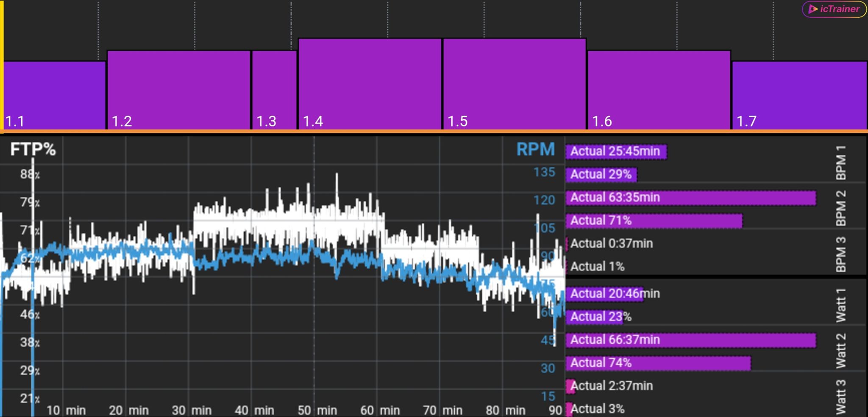This screenshot has height=417, width=868.
Task: Select workout segment 1.4 block
Action: coord(370,84)
